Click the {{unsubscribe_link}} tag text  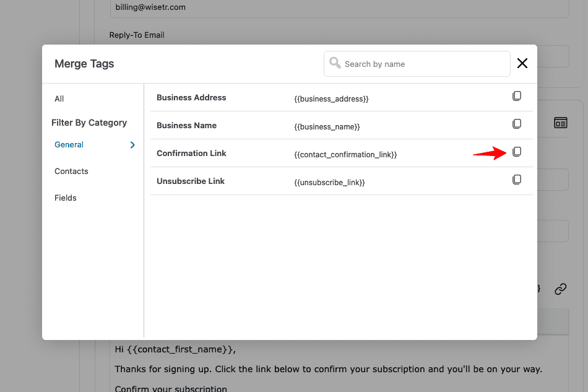(x=329, y=182)
